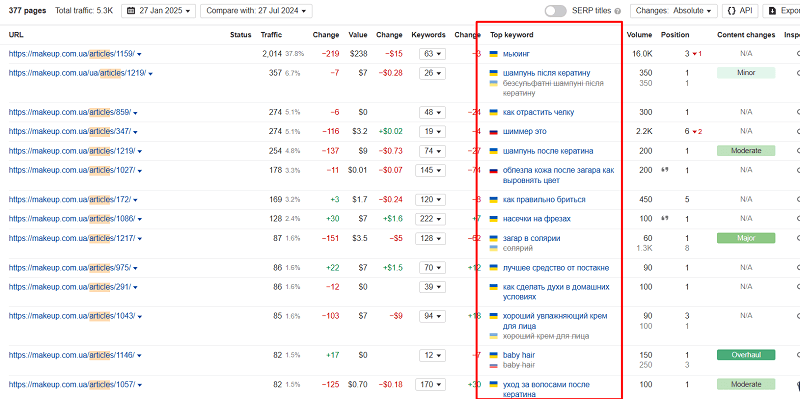Expand the caret next to articles/1159/ URL
The height and width of the screenshot is (399, 800).
[x=140, y=54]
